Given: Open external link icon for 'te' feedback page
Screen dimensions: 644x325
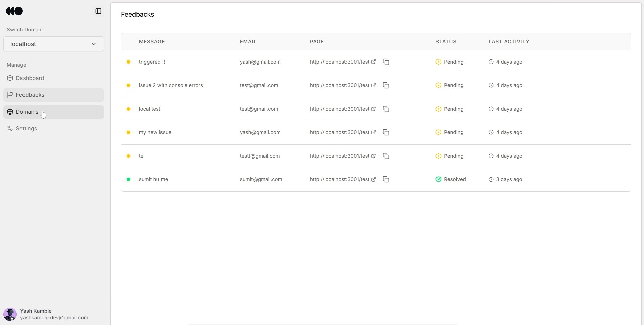Looking at the screenshot, I should 373,156.
